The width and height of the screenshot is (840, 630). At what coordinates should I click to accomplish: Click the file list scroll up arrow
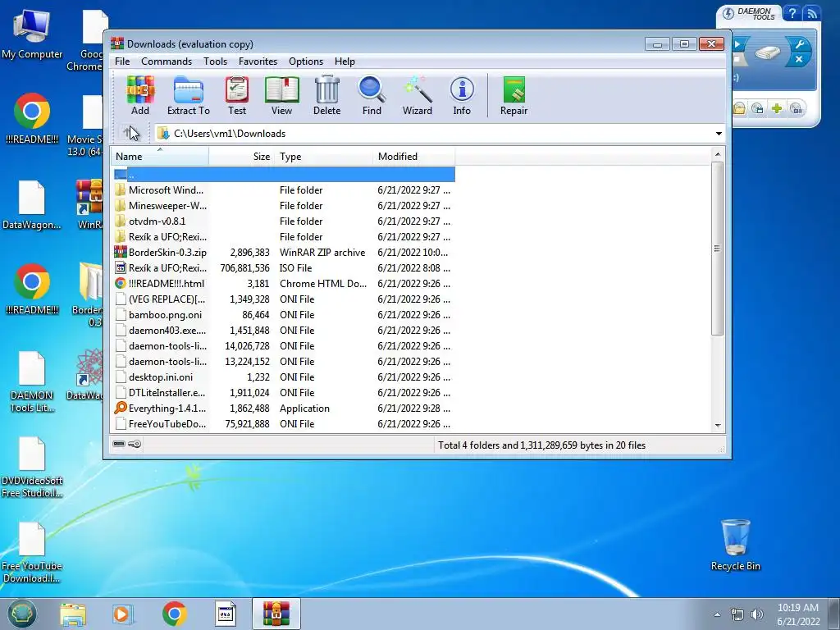(x=718, y=154)
